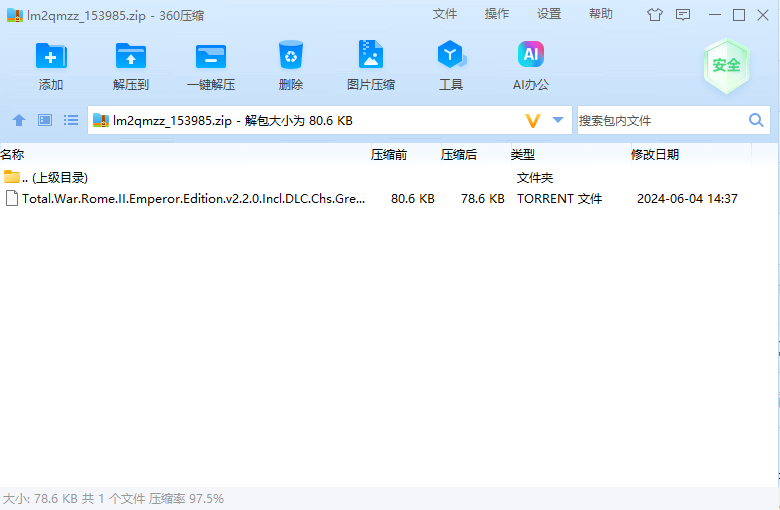Click the 解压到 (Extract to) icon
Viewport: 780px width, 510px height.
tap(130, 56)
